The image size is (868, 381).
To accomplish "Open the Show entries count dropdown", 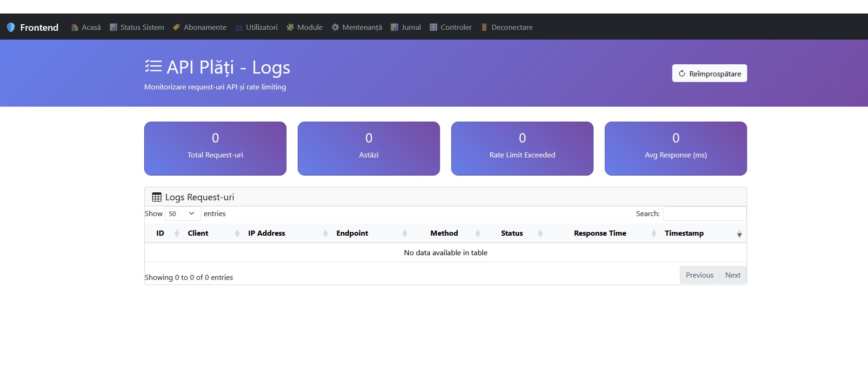I will coord(182,214).
